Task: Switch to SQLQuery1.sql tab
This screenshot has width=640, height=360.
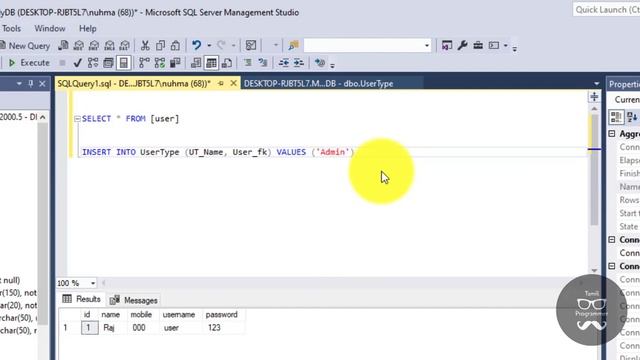Action: click(134, 84)
